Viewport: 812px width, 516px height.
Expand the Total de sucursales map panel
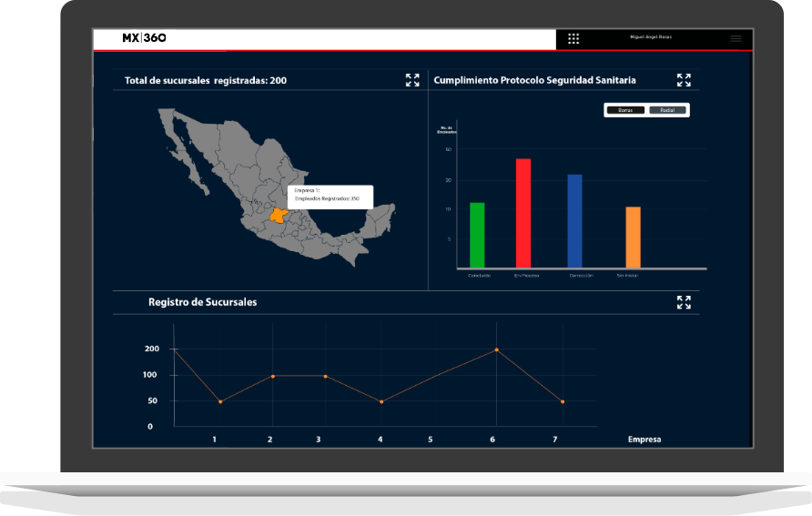(412, 80)
